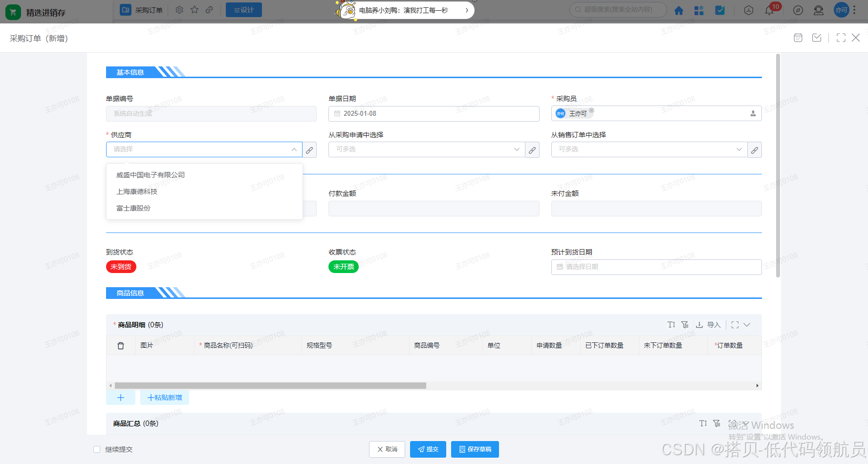Click the settings gear next to 采购订单
The image size is (868, 464).
tap(179, 9)
